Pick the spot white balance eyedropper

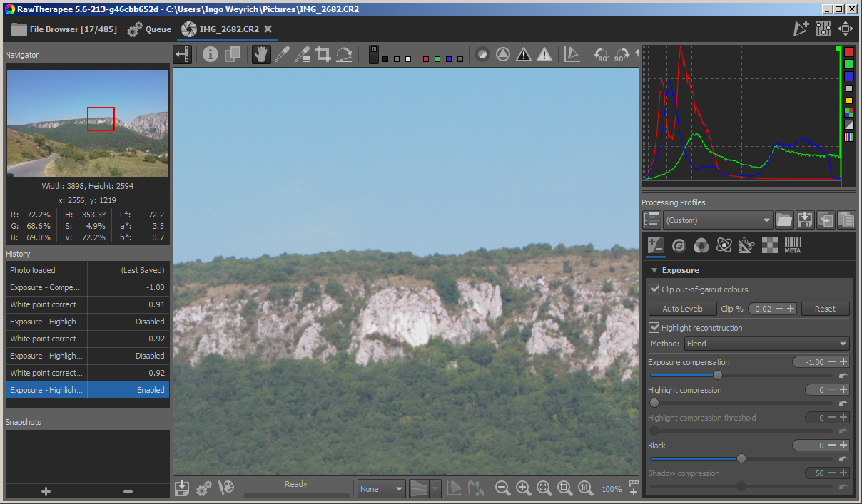tap(282, 55)
